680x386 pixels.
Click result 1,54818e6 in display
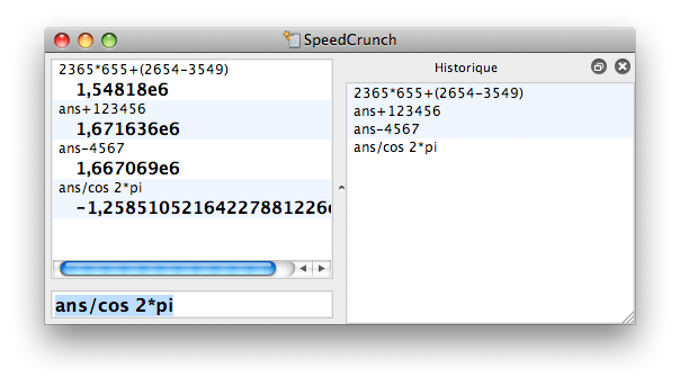[122, 89]
